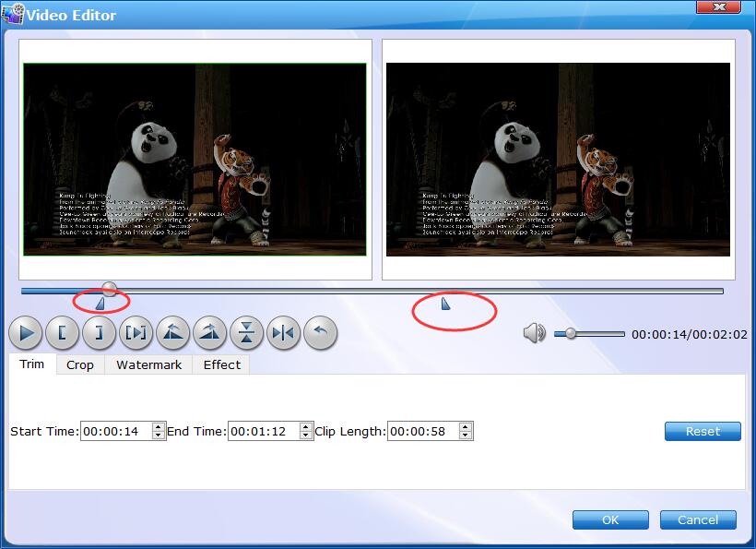Image resolution: width=756 pixels, height=549 pixels.
Task: Increase End Time with up arrow
Action: [306, 426]
